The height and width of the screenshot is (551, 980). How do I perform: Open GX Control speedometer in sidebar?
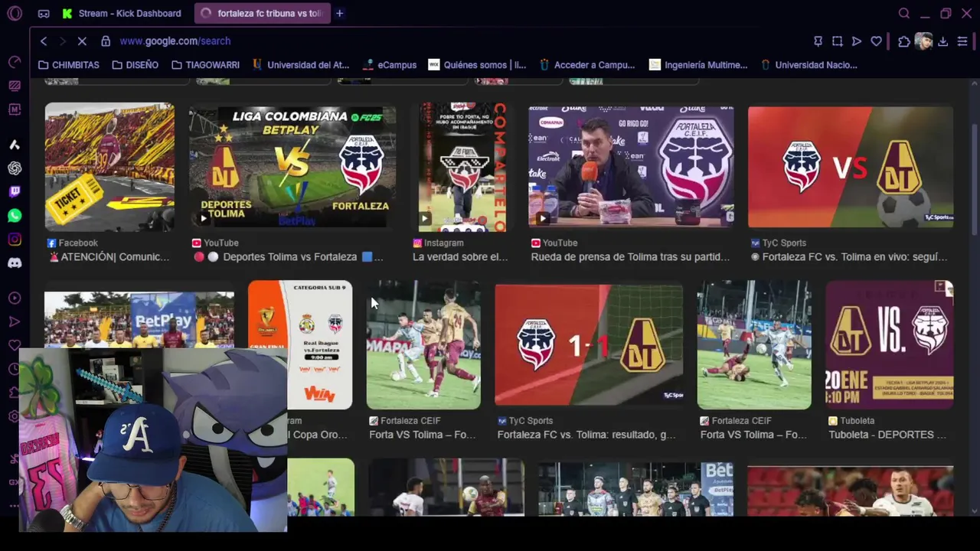15,62
